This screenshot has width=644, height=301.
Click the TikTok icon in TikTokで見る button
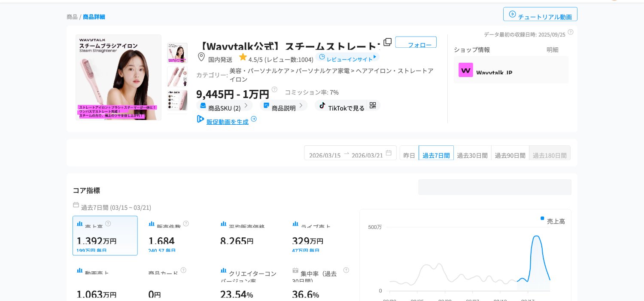click(x=322, y=105)
